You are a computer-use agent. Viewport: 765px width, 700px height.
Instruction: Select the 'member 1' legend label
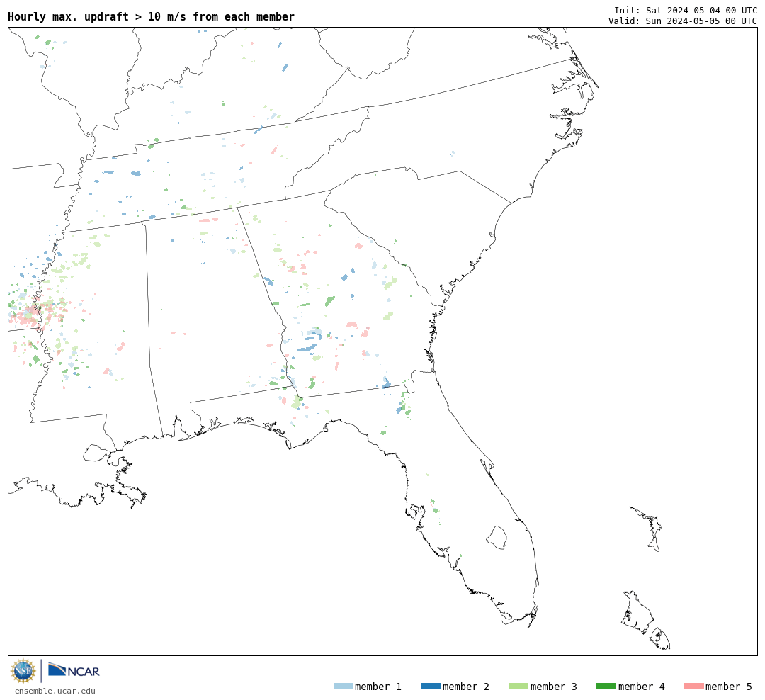[378, 687]
